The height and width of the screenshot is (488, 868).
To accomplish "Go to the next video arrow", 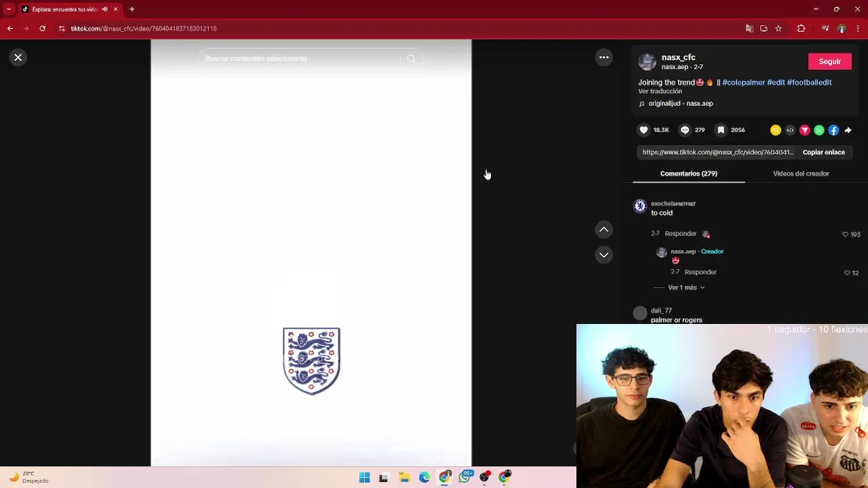I will pos(604,255).
